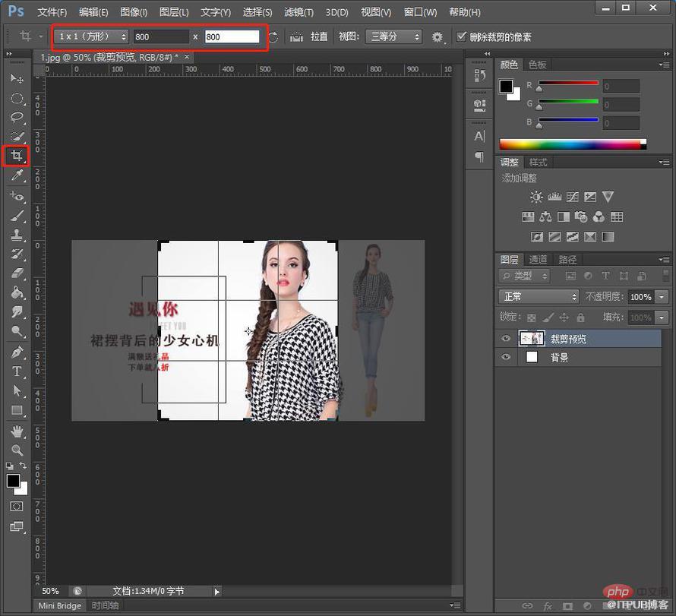
Task: Click the foreground color swatch in Color panel
Action: 506,87
